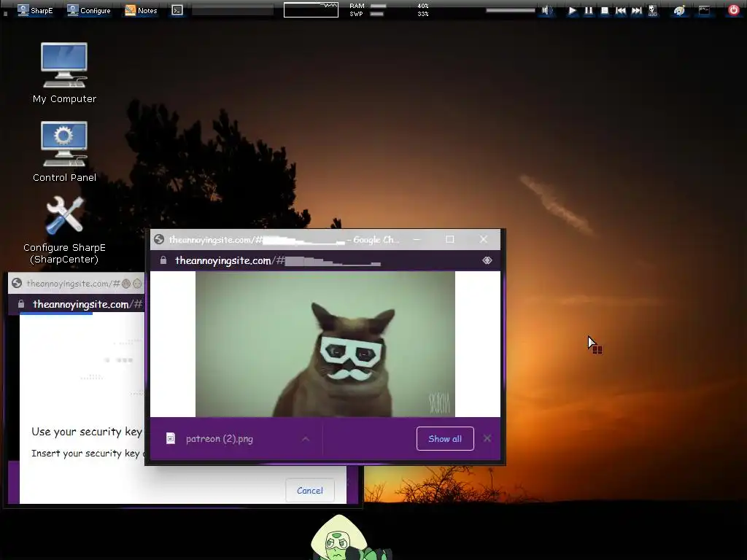
Task: Pause playback with the Pause button
Action: 589,10
